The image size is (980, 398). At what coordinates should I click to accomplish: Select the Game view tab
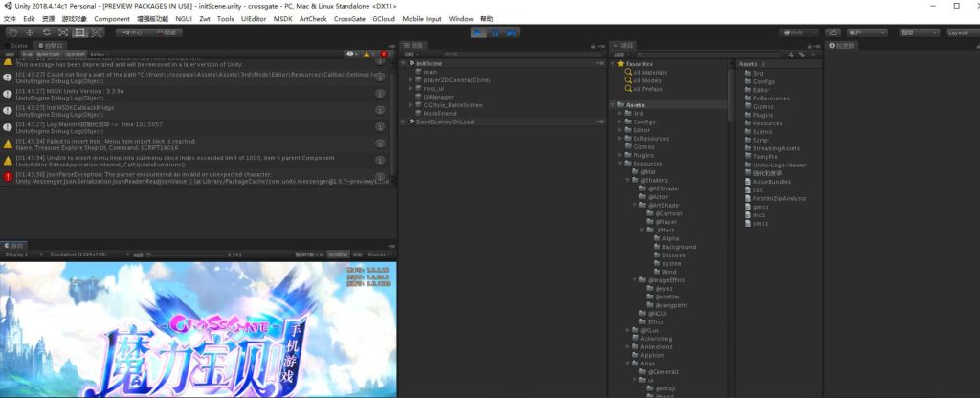[x=14, y=246]
